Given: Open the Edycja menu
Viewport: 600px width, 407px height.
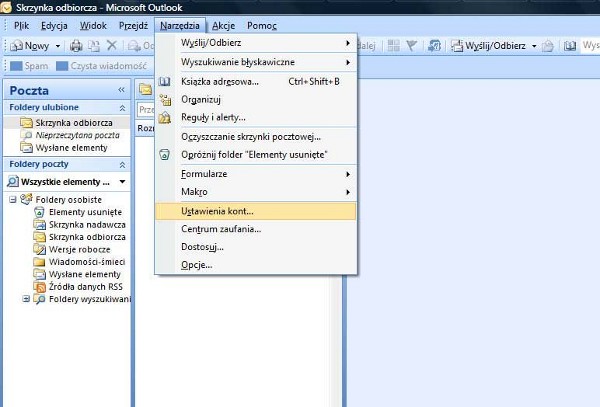Looking at the screenshot, I should [x=54, y=26].
